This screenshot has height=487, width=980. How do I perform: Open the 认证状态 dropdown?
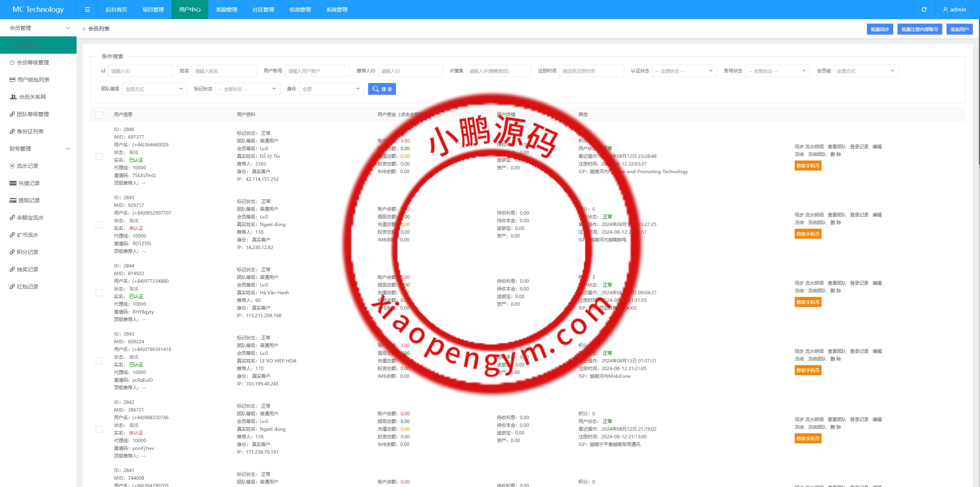(684, 71)
